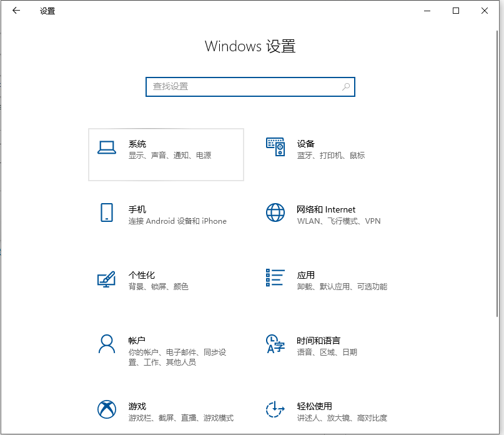Click the 设置 title in the title bar
504x435 pixels.
47,11
